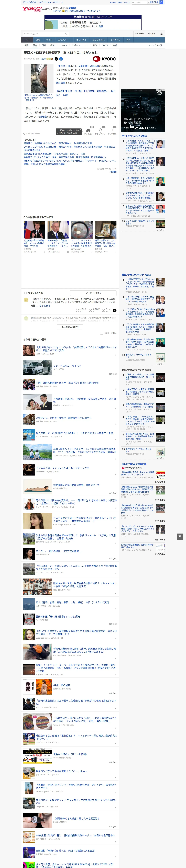Switch to the 国際 category tab
This screenshot has height=868, width=186.
(44, 45)
